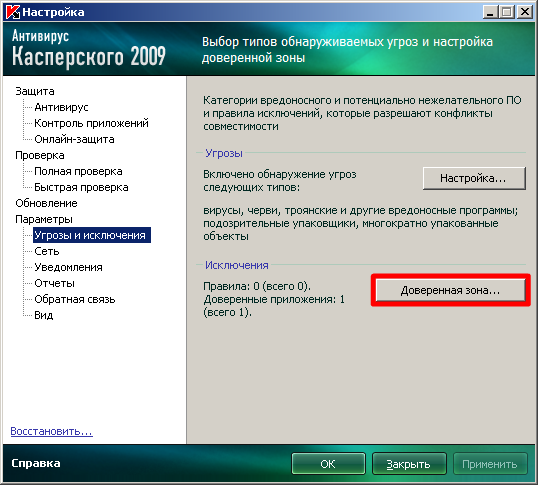Image resolution: width=538 pixels, height=485 pixels.
Task: Click the Восстановить... link
Action: (x=51, y=431)
